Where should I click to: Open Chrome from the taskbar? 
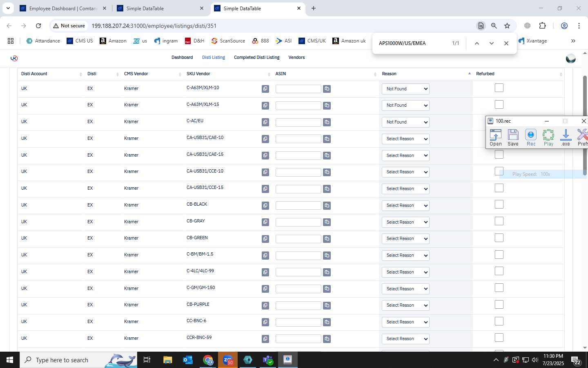pos(208,360)
